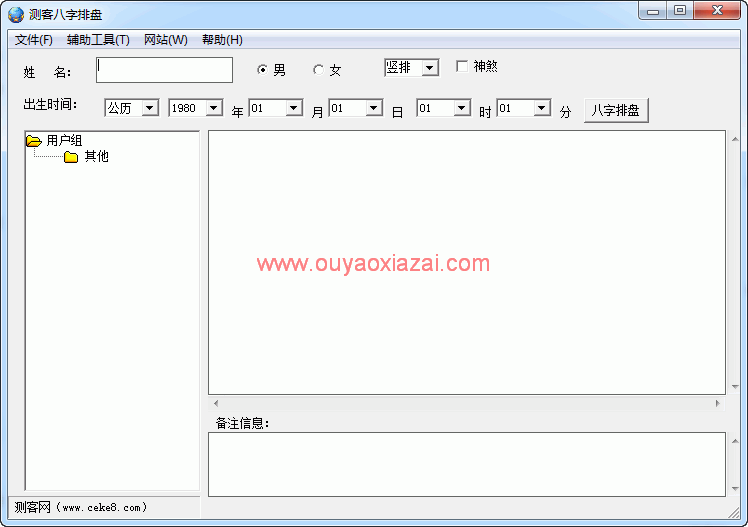748x527 pixels.
Task: Enable the 神煞 checkbox
Action: coord(462,66)
